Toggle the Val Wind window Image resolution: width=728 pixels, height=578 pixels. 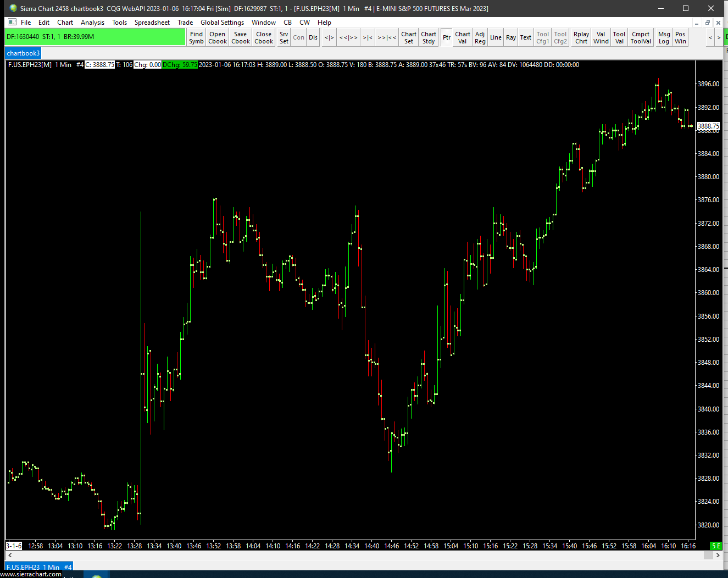click(x=601, y=37)
